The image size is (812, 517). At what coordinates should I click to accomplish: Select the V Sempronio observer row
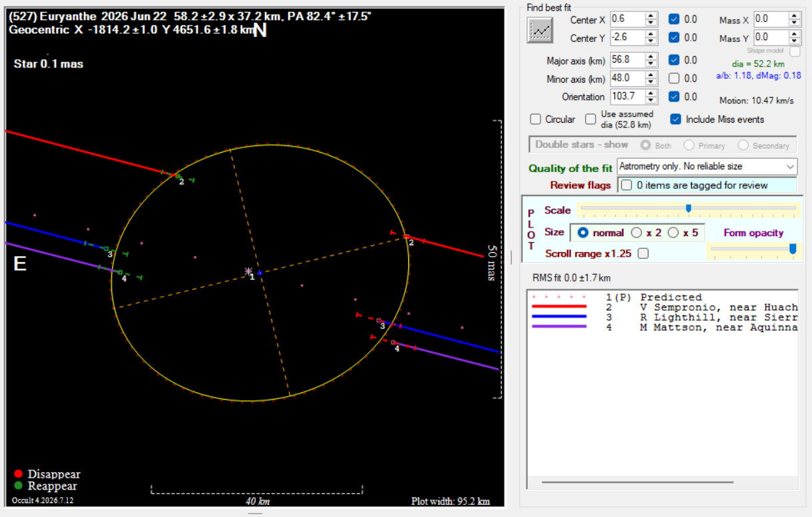662,308
